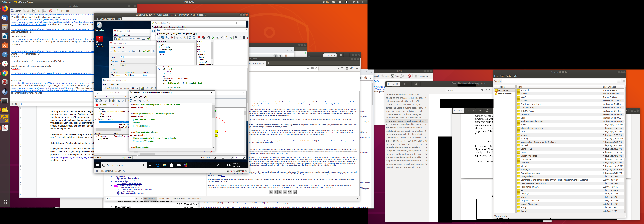
Task: Expand the !BigML API tree node
Action: 158,45
